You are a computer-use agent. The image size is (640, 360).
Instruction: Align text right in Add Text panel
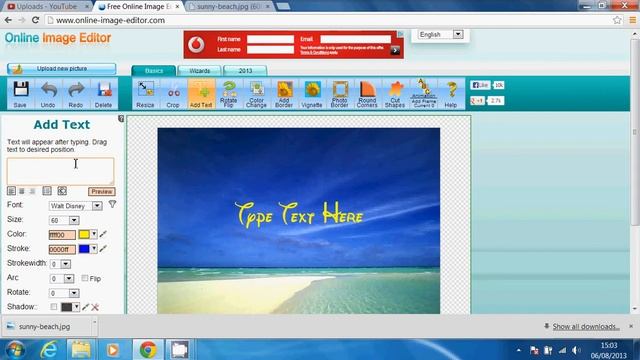click(32, 191)
